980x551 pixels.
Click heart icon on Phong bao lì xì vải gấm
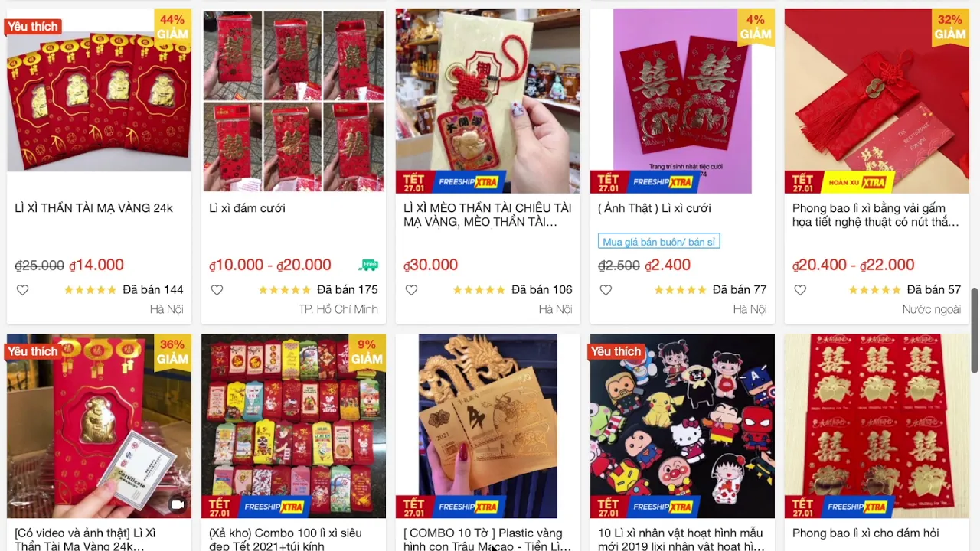pyautogui.click(x=800, y=290)
